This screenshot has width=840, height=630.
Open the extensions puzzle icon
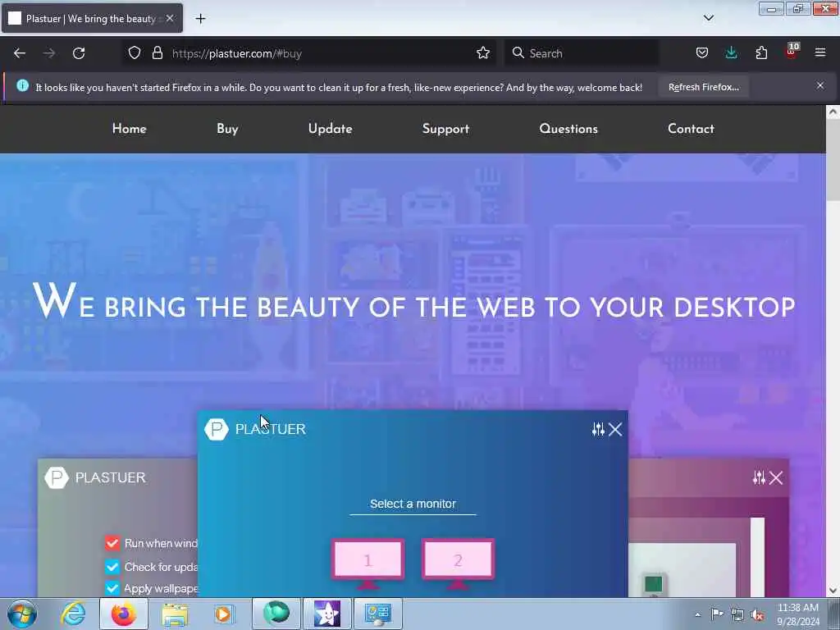[761, 53]
